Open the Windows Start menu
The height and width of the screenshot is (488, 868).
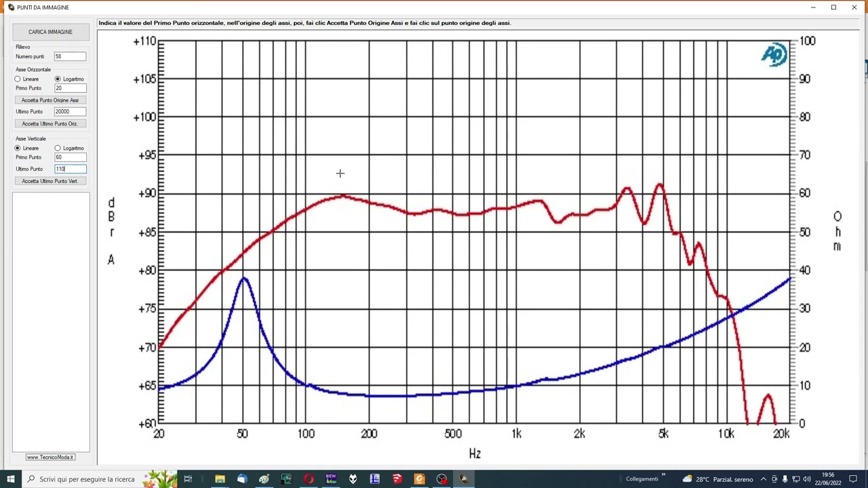tap(11, 479)
